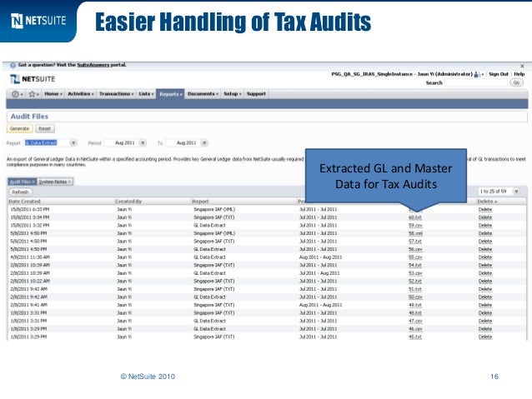Screen dimensions: 532x399
Task: Open the '1 to 25 of 59' pagination dropdown
Action: click(x=516, y=192)
